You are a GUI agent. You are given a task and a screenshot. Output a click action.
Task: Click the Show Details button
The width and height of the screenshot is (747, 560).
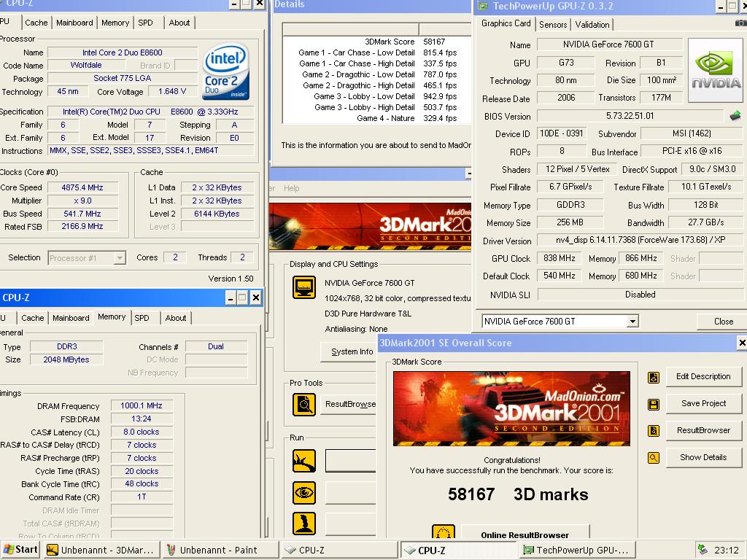coord(703,457)
